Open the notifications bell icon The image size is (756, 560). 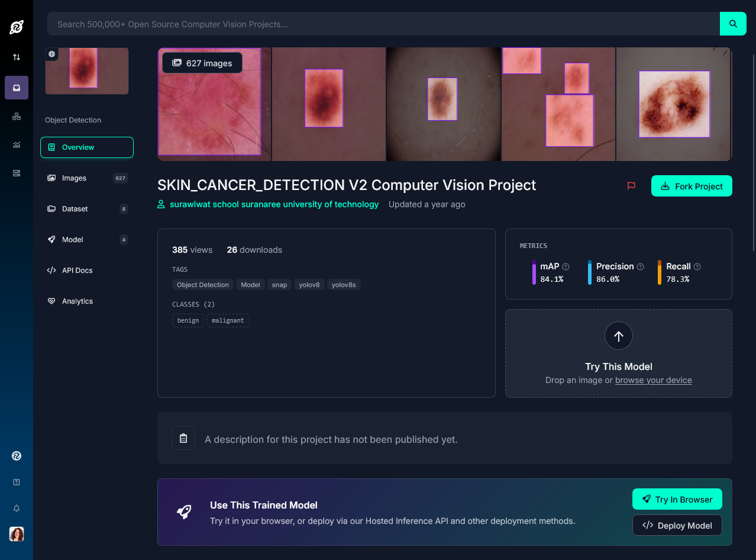click(17, 508)
